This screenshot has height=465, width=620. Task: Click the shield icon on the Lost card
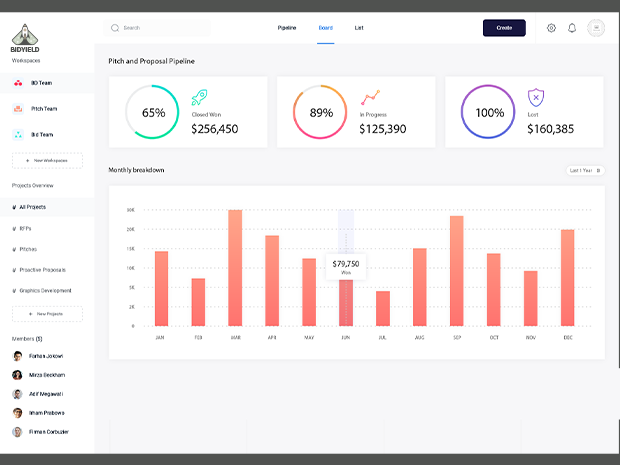(536, 98)
